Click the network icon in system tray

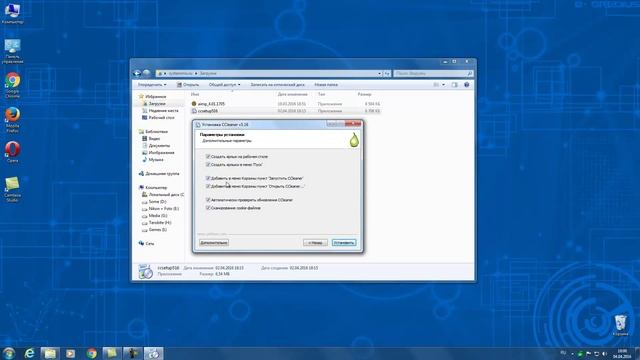click(597, 353)
